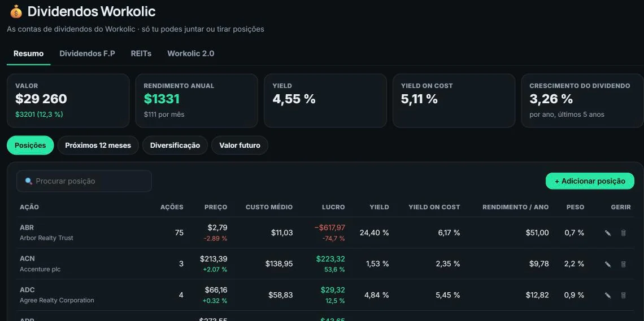Image resolution: width=644 pixels, height=321 pixels.
Task: Click the GERIR column header
Action: (x=621, y=207)
